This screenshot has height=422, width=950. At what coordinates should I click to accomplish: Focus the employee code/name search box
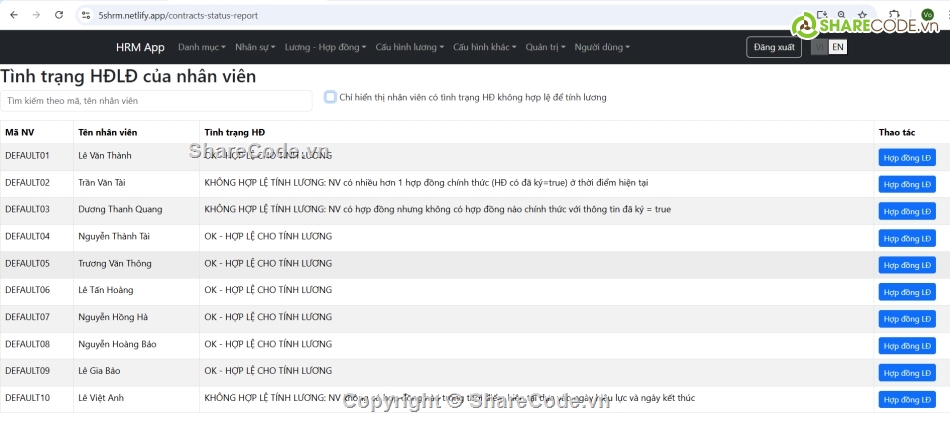pos(156,101)
